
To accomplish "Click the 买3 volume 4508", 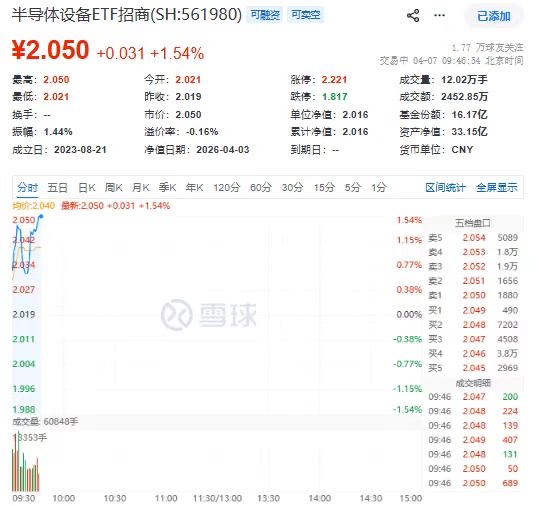I will (508, 339).
